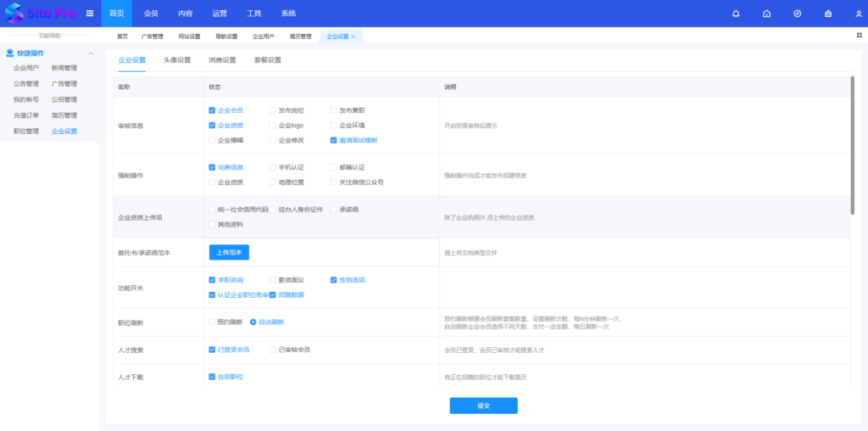Screen dimensions: 868x431
Task: Open 运营 in top navigation
Action: (x=220, y=14)
